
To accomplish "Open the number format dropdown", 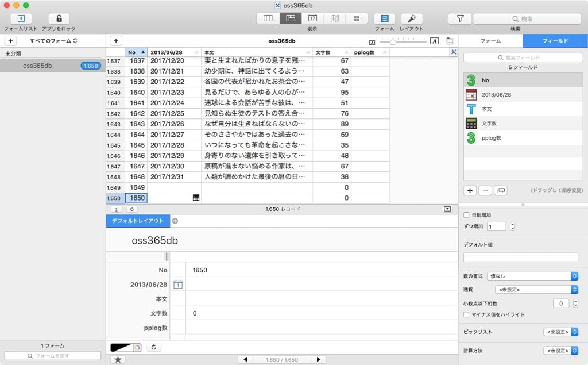I will coord(532,276).
